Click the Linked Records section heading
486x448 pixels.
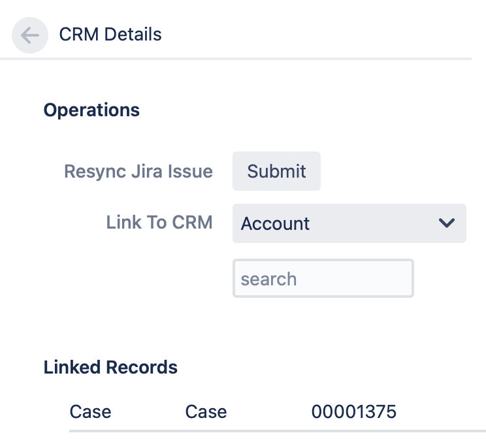(110, 367)
